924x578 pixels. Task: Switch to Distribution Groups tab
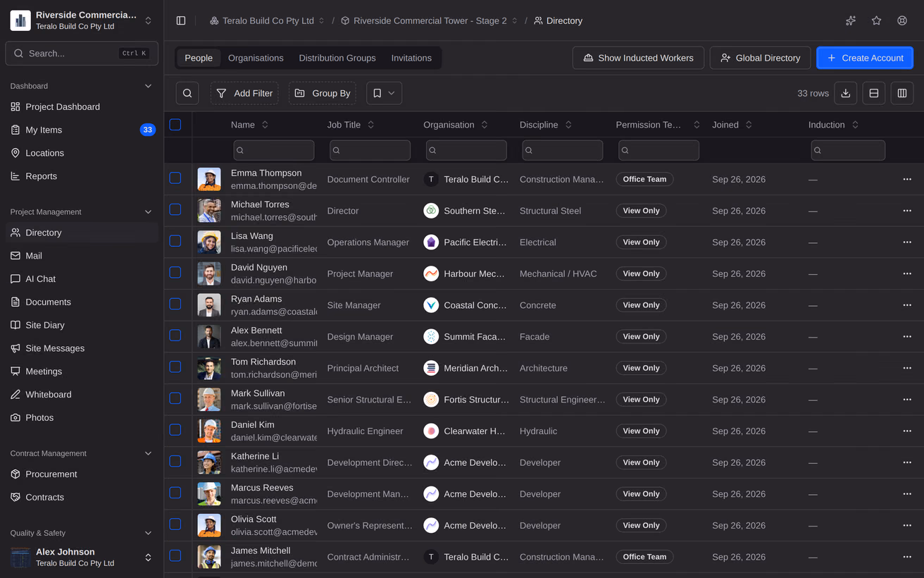[337, 58]
